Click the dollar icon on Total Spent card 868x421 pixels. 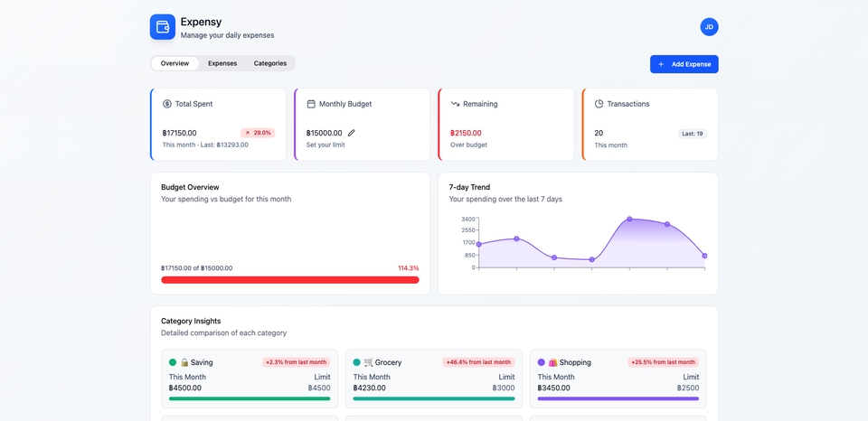pyautogui.click(x=167, y=104)
